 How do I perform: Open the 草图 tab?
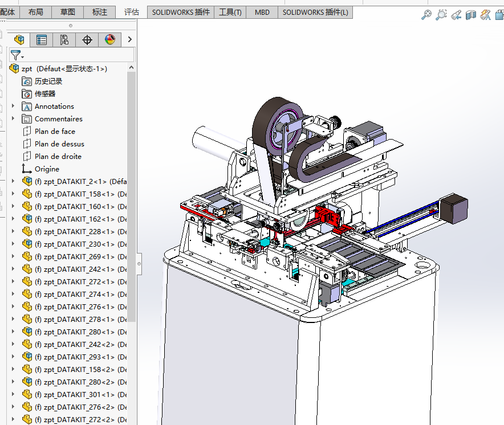coord(67,12)
